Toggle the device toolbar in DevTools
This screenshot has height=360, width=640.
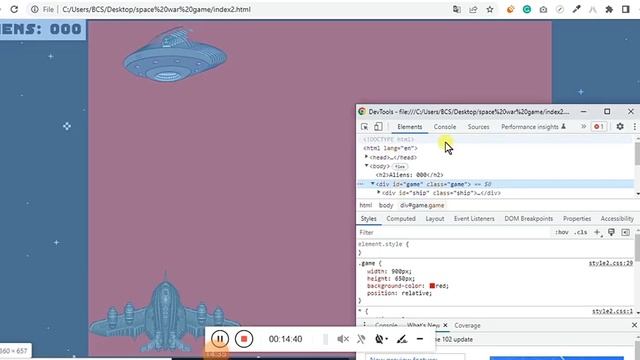(x=378, y=127)
